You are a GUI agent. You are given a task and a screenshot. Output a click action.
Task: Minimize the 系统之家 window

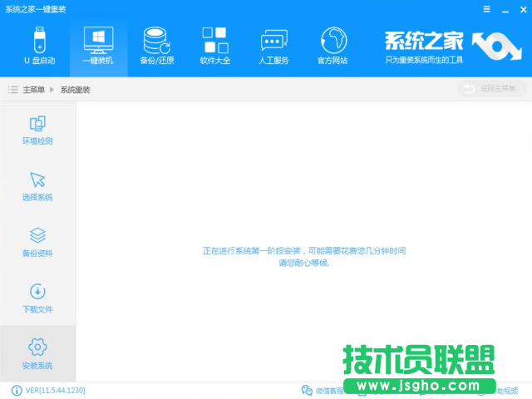[x=504, y=9]
